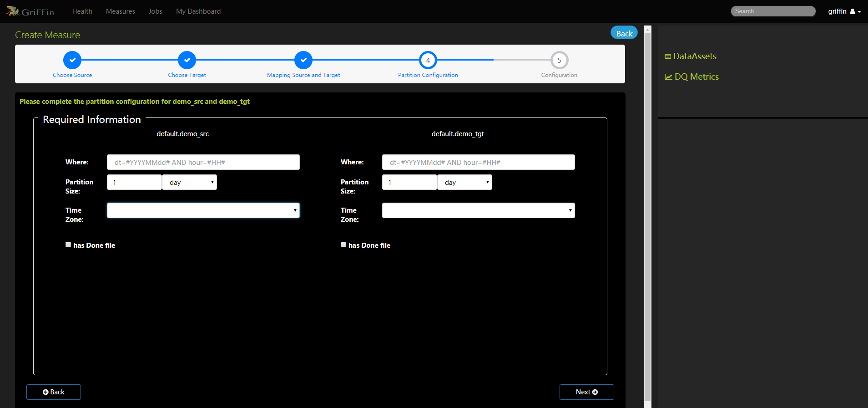Open the demo_tgt Time Zone dropdown
This screenshot has width=868, height=408.
click(x=479, y=210)
